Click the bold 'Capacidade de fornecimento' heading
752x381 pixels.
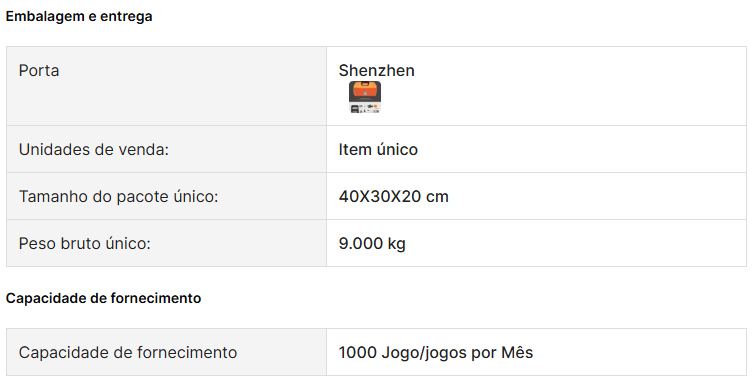[104, 298]
